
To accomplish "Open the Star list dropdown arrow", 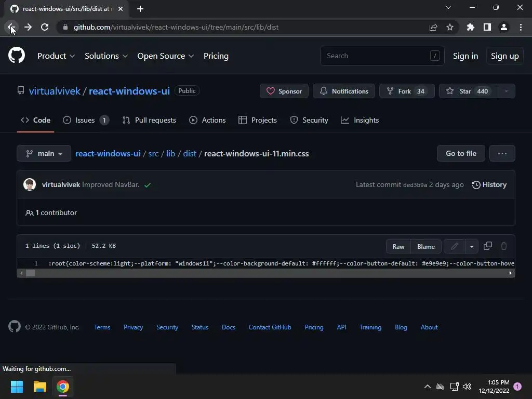I will [507, 91].
